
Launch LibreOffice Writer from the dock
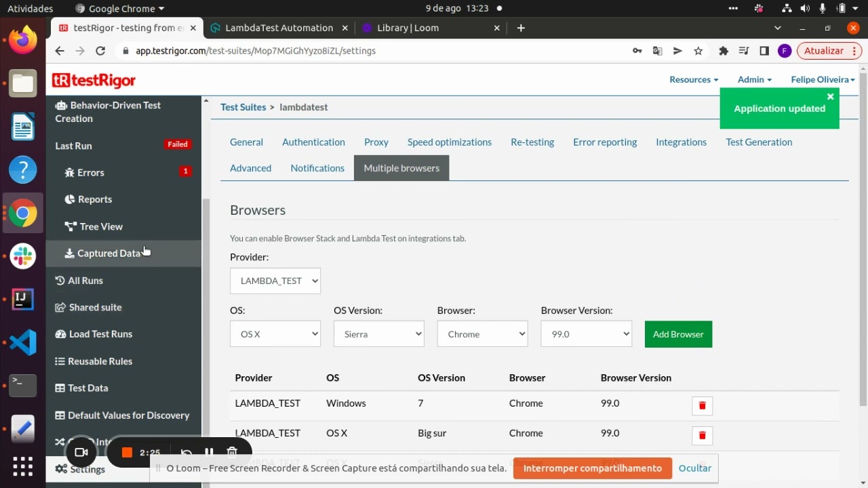pos(22,127)
